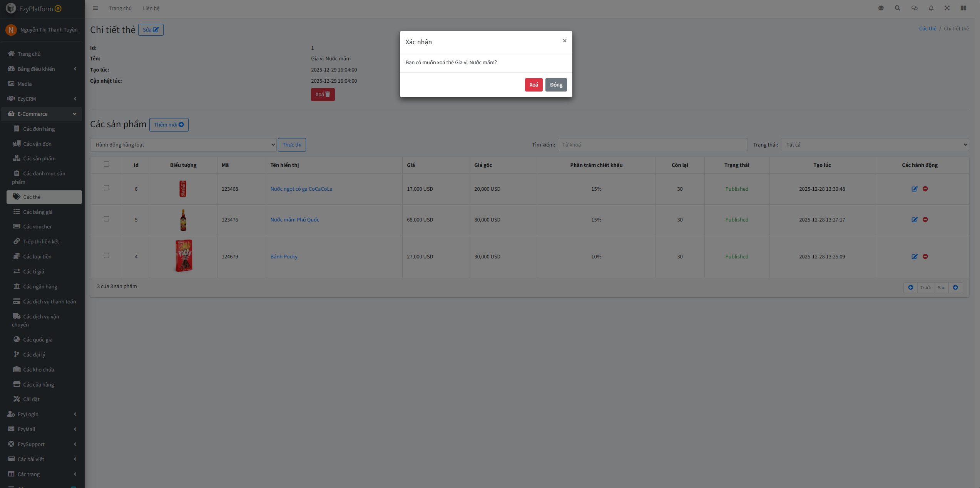The height and width of the screenshot is (488, 980).
Task: Check the Bánh Pocky row checkbox
Action: (x=107, y=256)
